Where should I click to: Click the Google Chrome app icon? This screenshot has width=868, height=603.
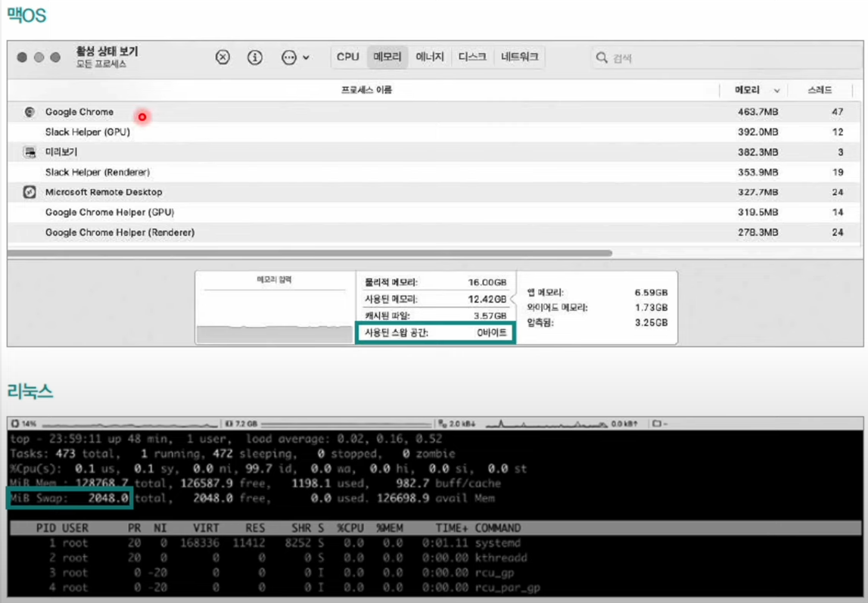pyautogui.click(x=30, y=112)
